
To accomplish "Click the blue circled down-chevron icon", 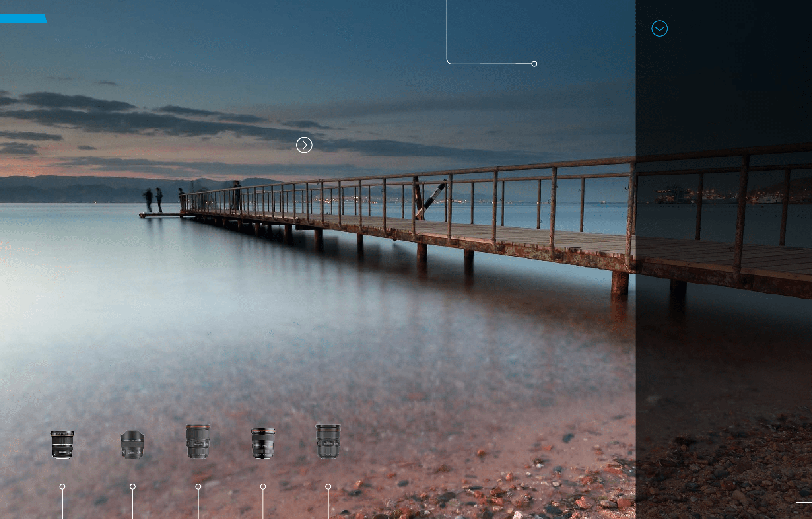I will pyautogui.click(x=659, y=29).
